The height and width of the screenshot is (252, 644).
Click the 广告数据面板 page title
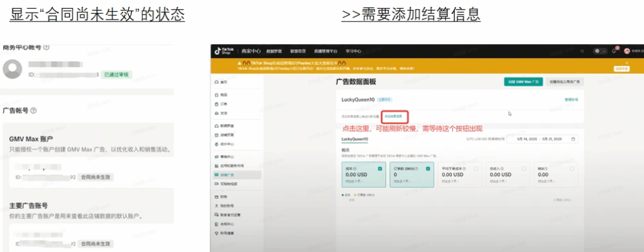pos(356,81)
